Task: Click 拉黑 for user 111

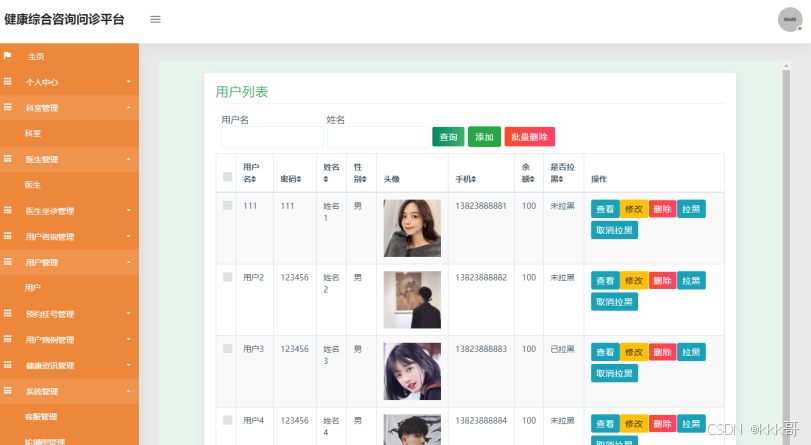Action: [691, 209]
